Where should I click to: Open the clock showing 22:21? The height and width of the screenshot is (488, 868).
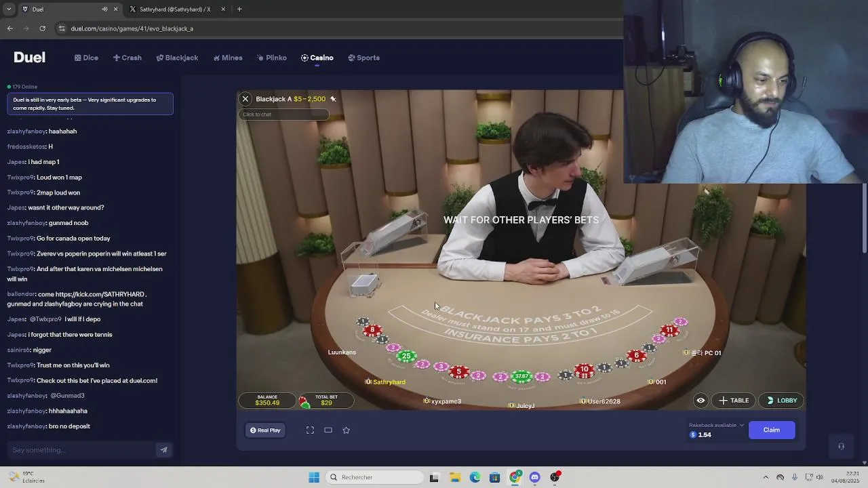[x=845, y=477]
